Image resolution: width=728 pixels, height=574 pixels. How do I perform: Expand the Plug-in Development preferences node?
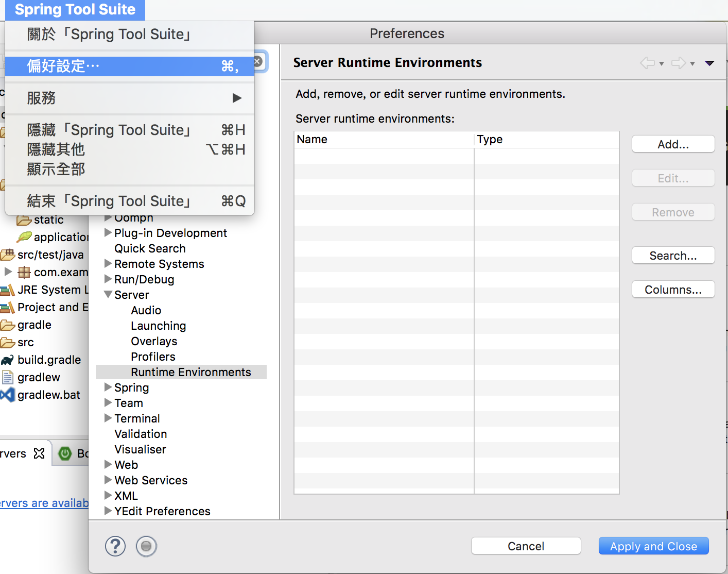[108, 232]
